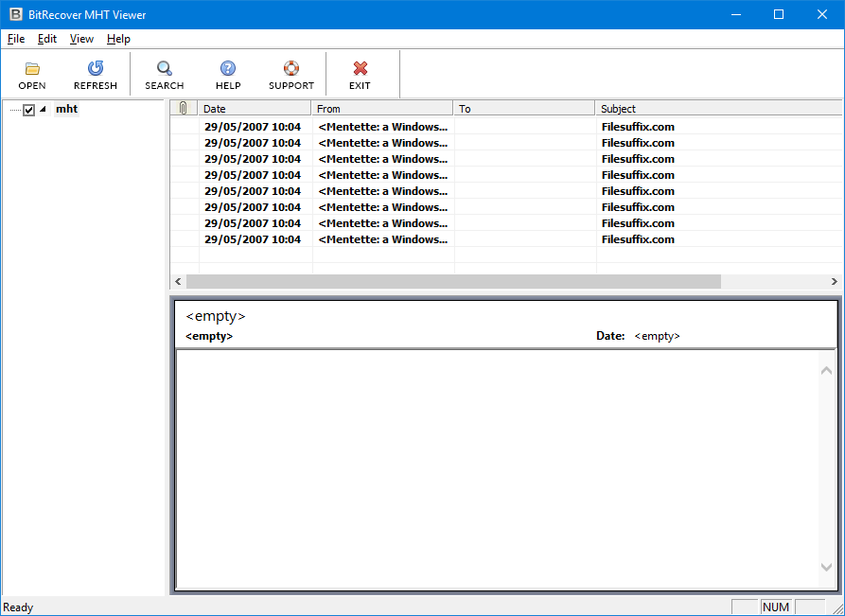The width and height of the screenshot is (845, 616).
Task: Click the NUM indicator in status bar
Action: (x=776, y=607)
